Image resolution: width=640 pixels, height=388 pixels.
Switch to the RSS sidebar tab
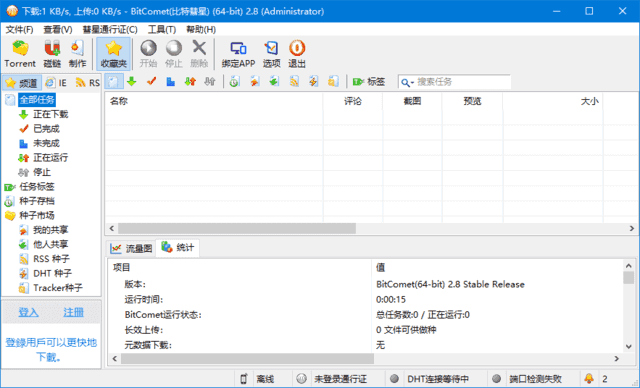88,83
